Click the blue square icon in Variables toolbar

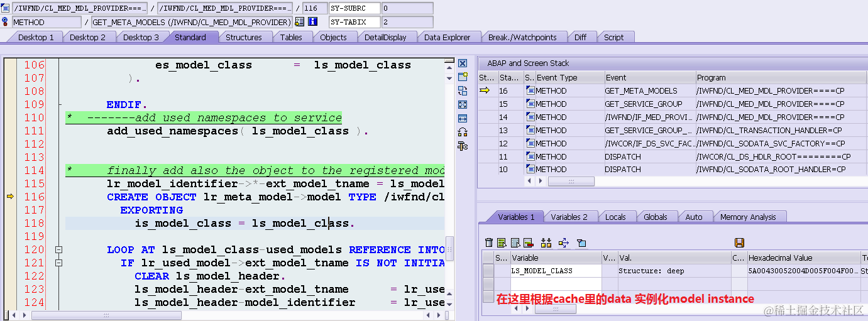pos(581,242)
